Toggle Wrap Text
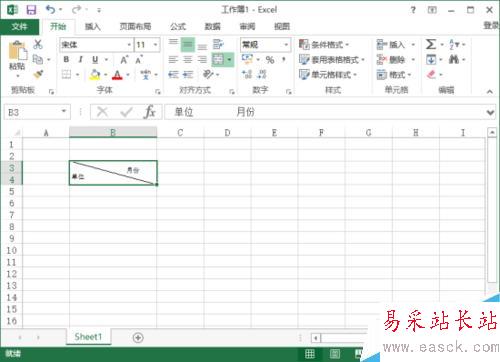This screenshot has width=500, height=362. click(x=218, y=44)
